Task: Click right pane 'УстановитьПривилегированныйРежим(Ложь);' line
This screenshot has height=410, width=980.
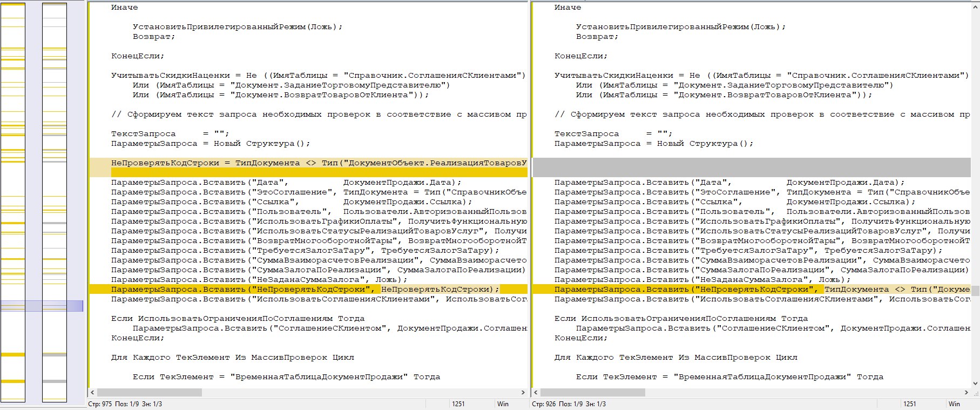Action: click(681, 27)
